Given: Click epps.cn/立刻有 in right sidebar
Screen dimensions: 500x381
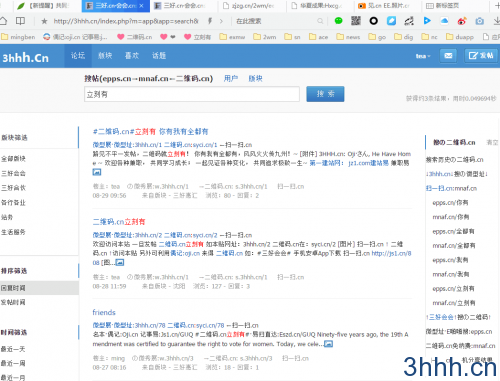Looking at the screenshot, I should [453, 289].
